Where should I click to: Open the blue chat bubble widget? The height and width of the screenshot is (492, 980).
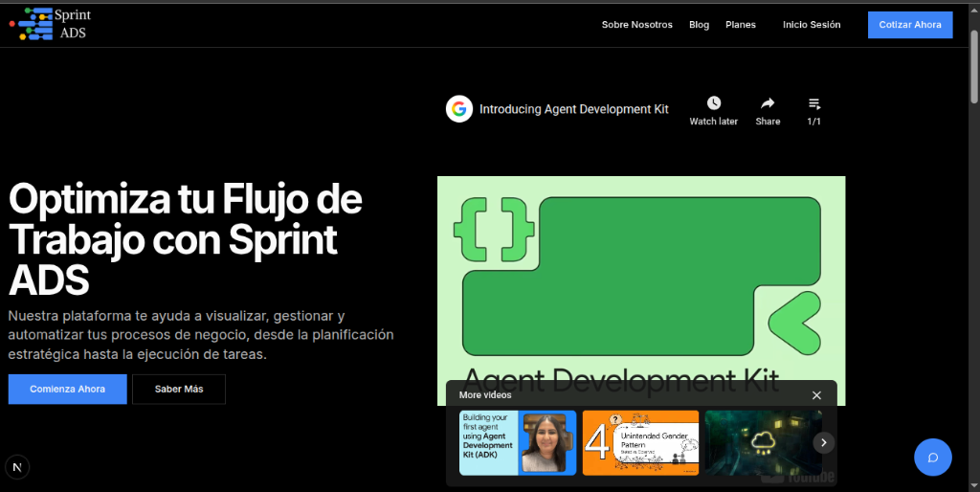932,457
